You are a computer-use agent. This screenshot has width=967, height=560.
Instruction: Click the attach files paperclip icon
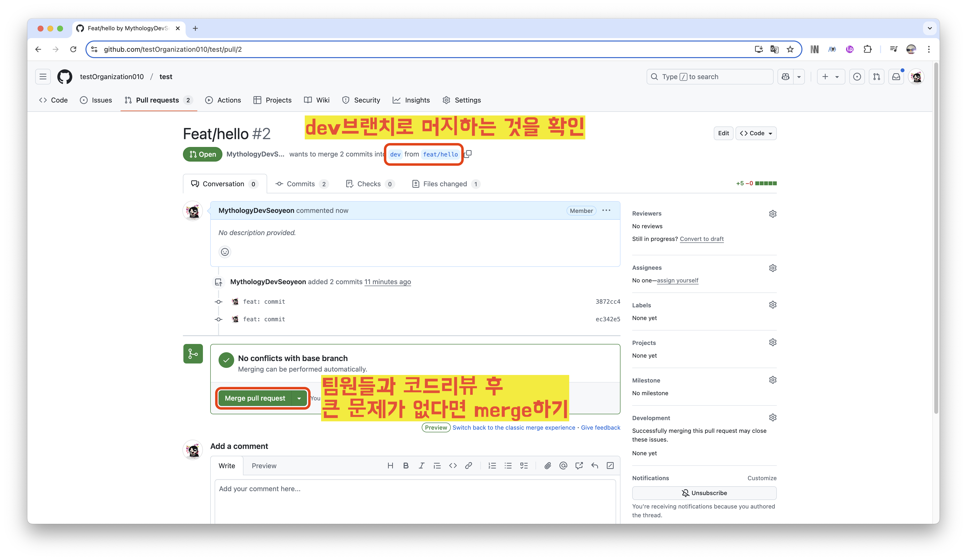[547, 466]
